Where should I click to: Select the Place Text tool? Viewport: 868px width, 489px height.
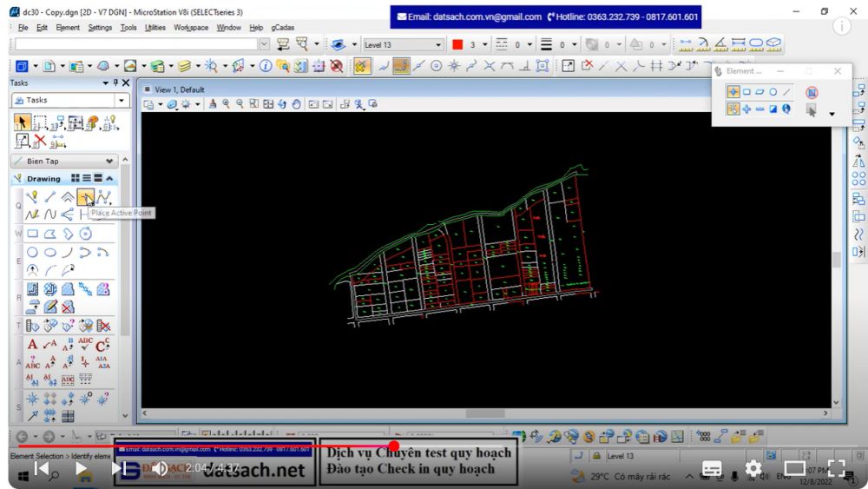(32, 345)
